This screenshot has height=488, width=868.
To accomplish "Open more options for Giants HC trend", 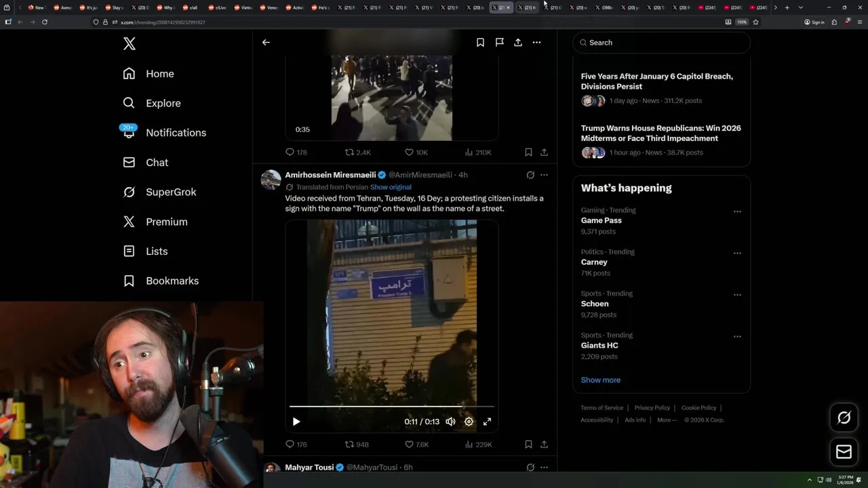I will point(737,336).
